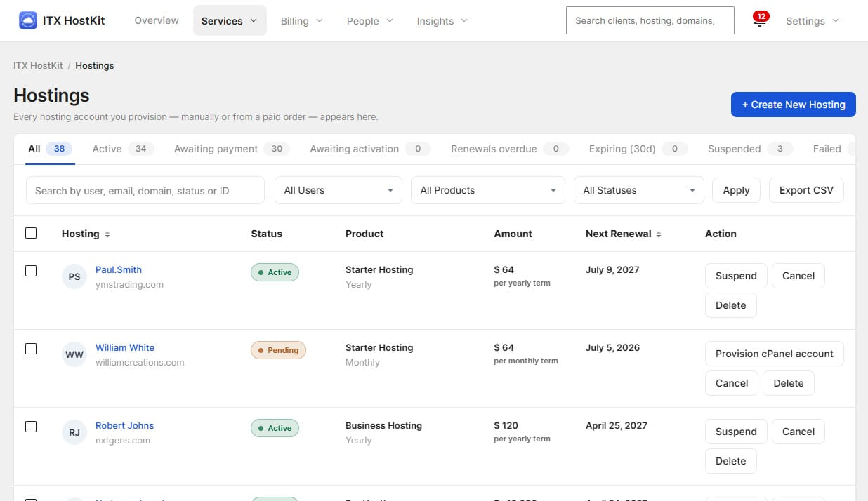Delete Robert Johns' hosting

pyautogui.click(x=730, y=461)
